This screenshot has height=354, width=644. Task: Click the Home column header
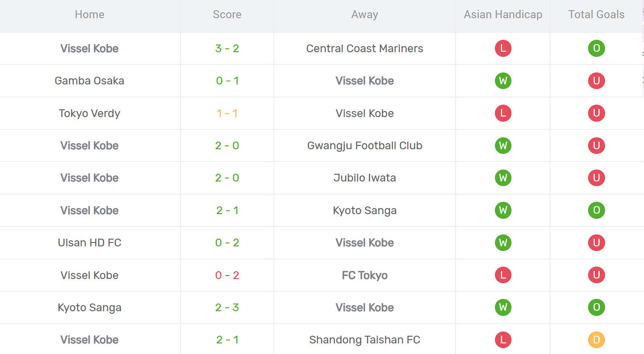tap(89, 14)
